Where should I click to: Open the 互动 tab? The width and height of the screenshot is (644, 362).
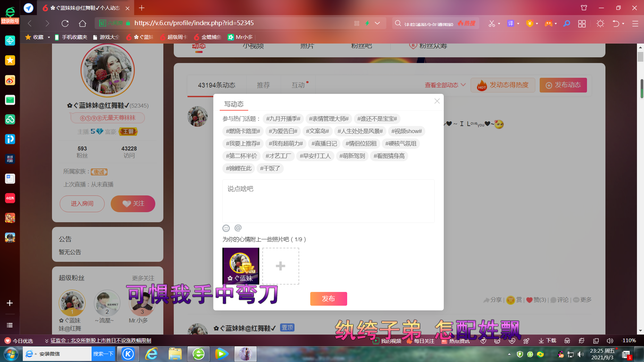click(298, 85)
